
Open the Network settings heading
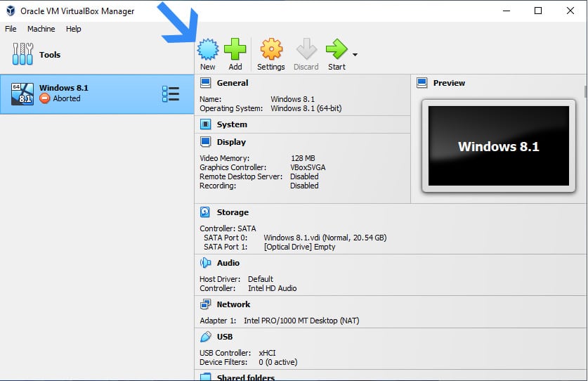coord(233,304)
